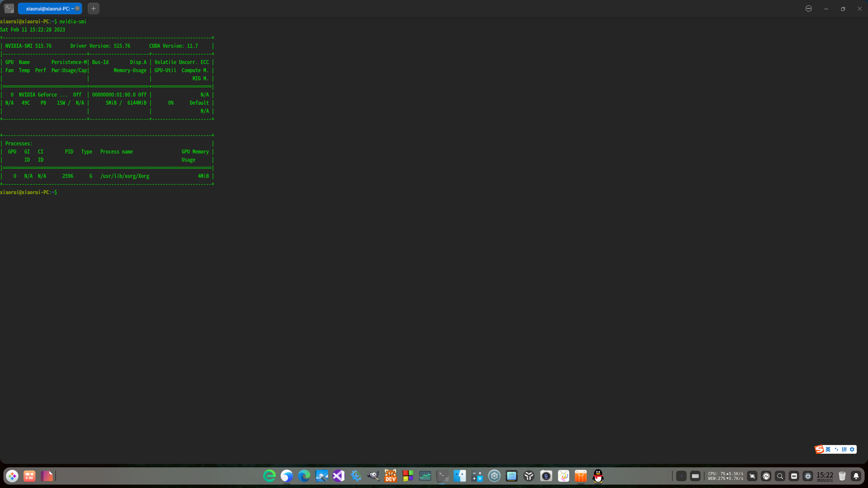This screenshot has height=488, width=868.
Task: Close the xiaorui@xiaorui-PC terminal tab
Action: (77, 8)
